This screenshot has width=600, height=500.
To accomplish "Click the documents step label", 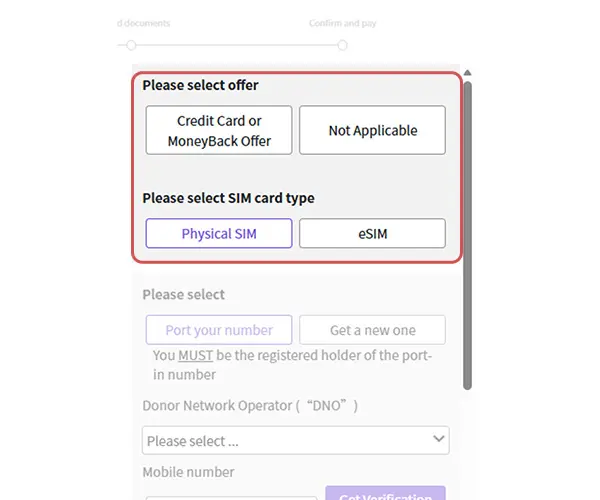I will 144,23.
